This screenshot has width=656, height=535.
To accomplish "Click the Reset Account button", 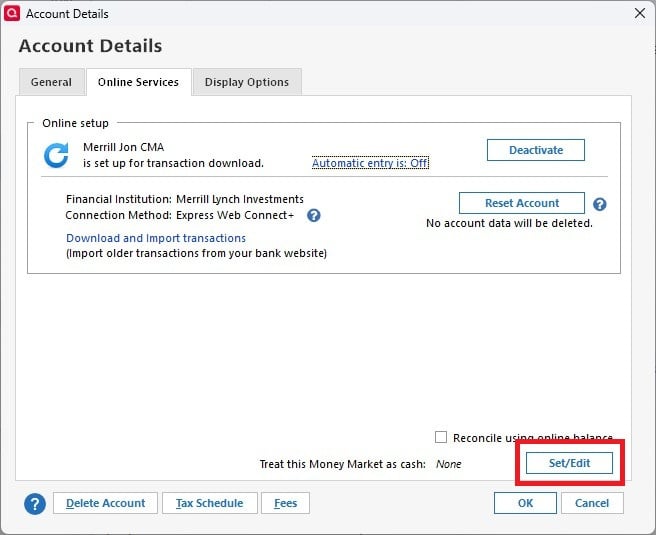I will [x=522, y=203].
